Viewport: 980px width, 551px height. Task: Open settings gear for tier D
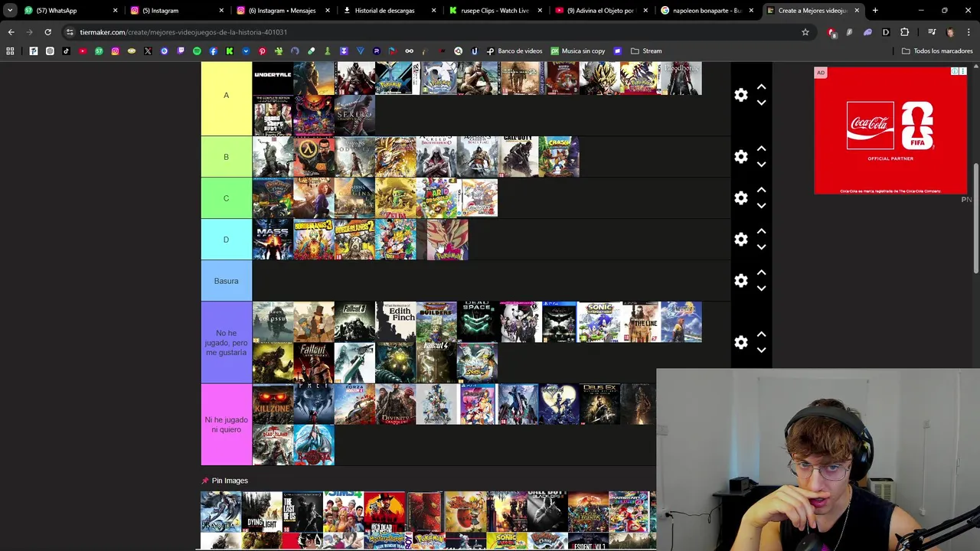[x=740, y=240]
